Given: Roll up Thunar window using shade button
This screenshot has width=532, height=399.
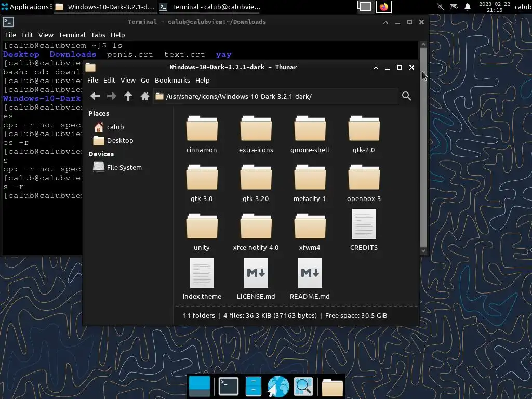Looking at the screenshot, I should 376,68.
